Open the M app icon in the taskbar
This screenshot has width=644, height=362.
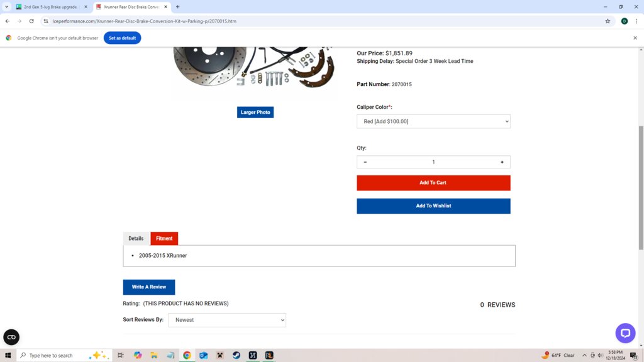[253, 356]
